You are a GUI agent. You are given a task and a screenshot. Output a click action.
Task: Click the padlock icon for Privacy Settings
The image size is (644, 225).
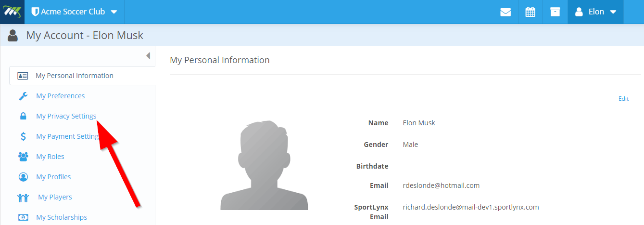23,116
